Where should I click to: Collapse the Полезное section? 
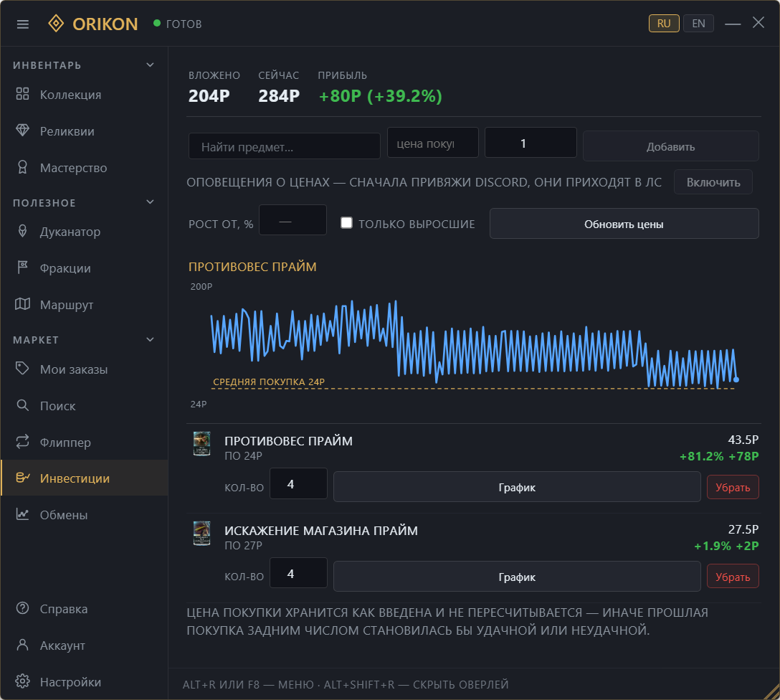tap(151, 202)
